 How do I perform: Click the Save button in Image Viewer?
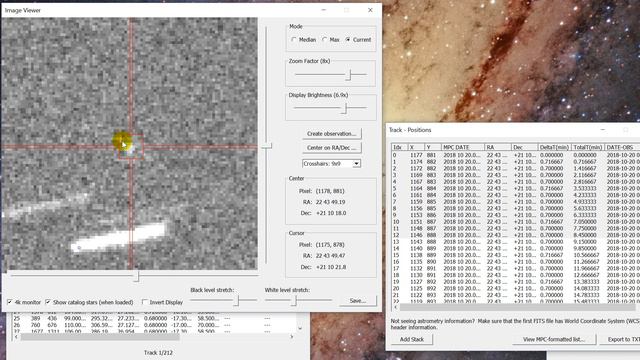point(358,300)
